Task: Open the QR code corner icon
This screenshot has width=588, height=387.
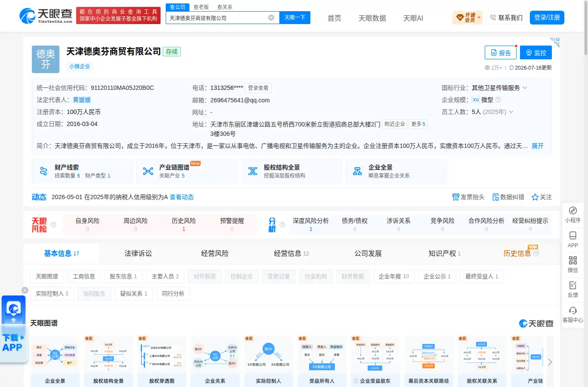Action: (555, 42)
